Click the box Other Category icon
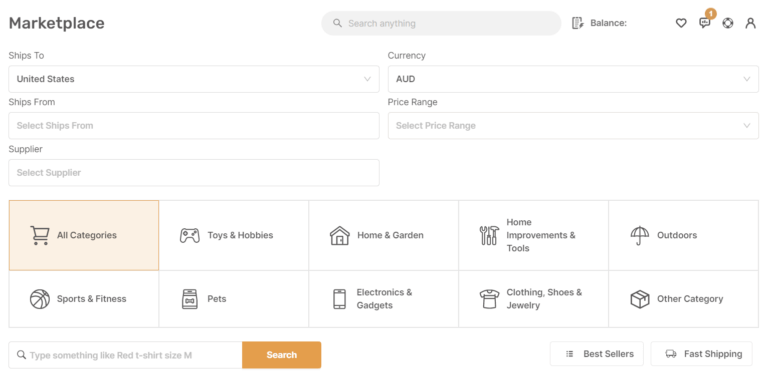 coord(640,299)
